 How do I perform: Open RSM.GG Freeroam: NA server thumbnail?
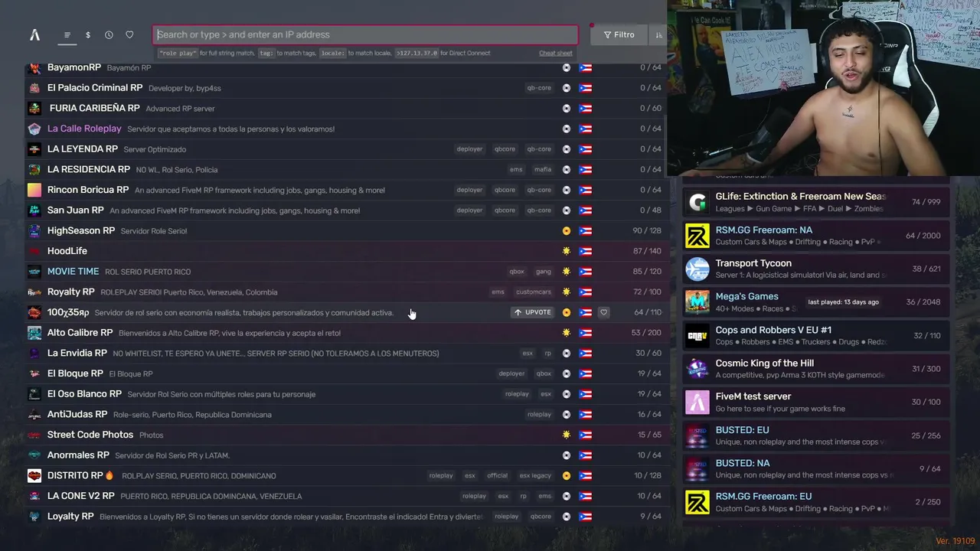pos(697,236)
